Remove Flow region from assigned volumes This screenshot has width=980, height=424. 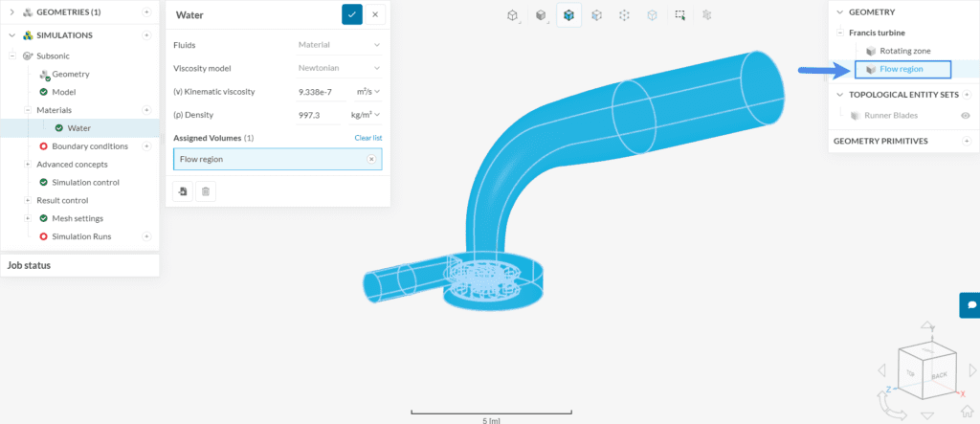[371, 160]
